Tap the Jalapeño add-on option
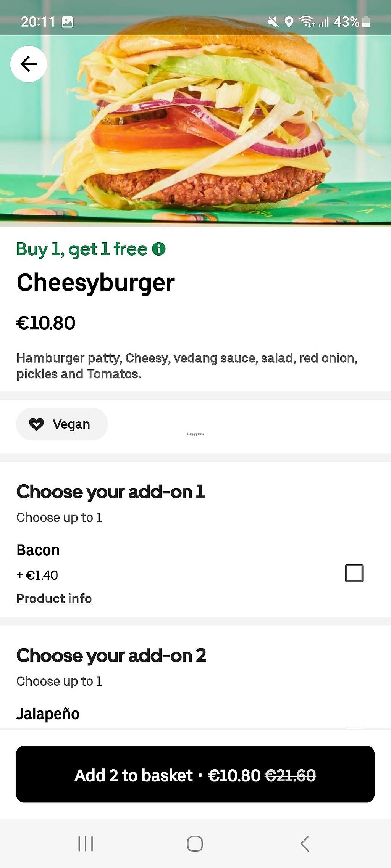Screen dimensions: 391x868 48,714
